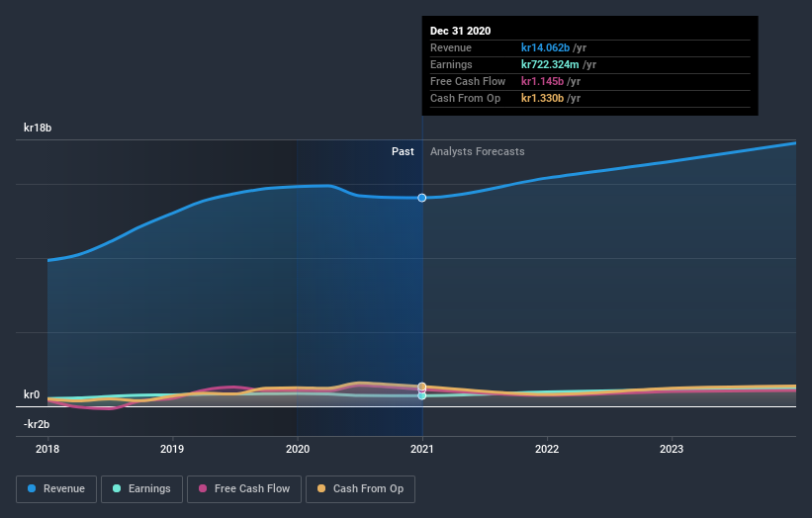Image resolution: width=812 pixels, height=518 pixels.
Task: Click the Revenue row label in tooltip
Action: [451, 47]
